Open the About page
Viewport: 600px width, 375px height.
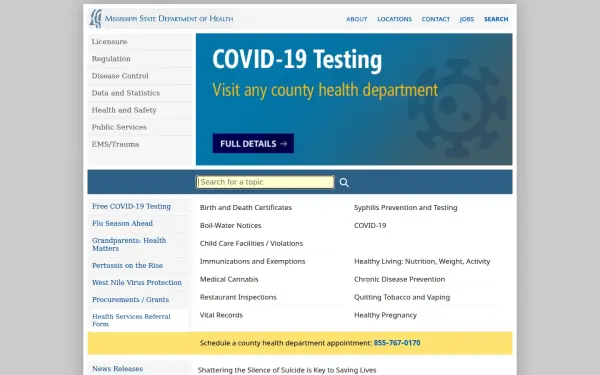pyautogui.click(x=357, y=19)
